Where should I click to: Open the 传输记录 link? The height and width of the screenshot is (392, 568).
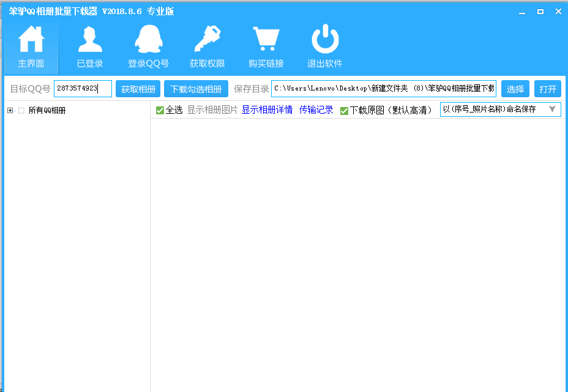(316, 110)
